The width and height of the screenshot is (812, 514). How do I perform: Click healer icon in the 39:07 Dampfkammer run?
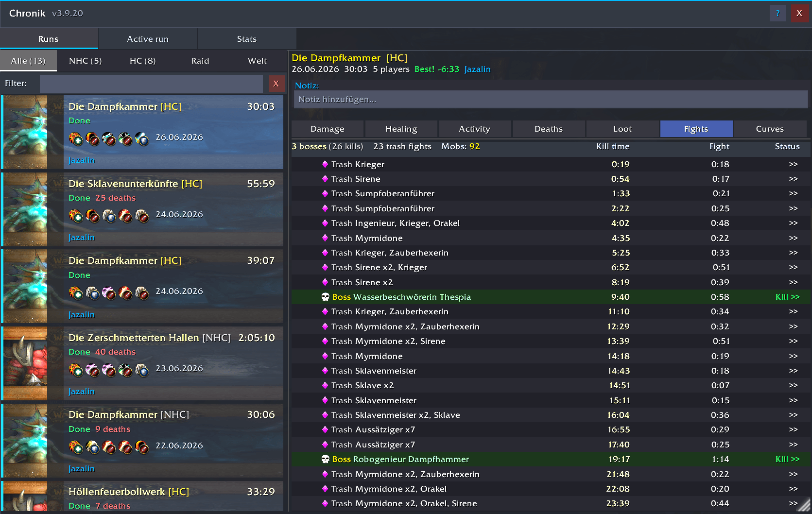click(x=76, y=293)
